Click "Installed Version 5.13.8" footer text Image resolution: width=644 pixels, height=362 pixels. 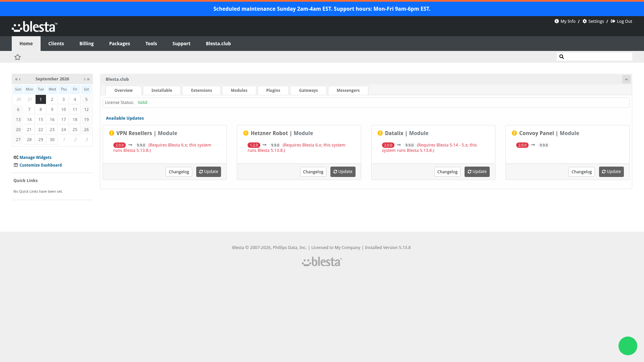click(388, 248)
